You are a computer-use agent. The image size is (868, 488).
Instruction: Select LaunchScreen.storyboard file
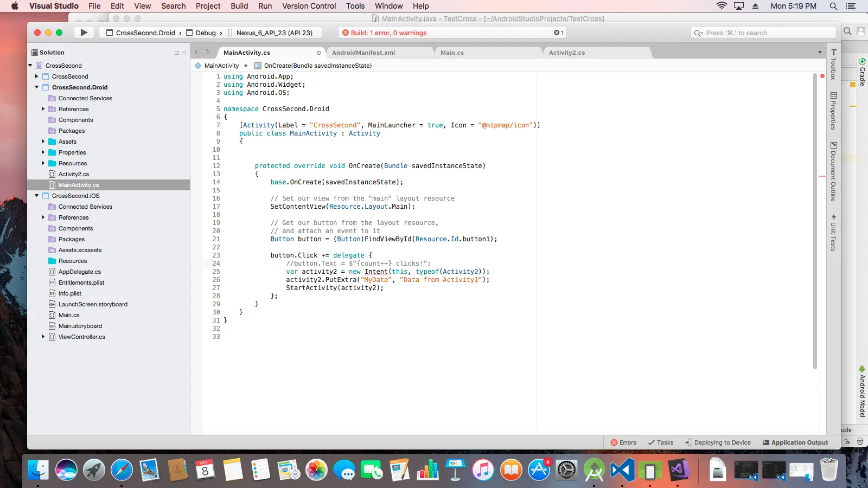[93, 304]
